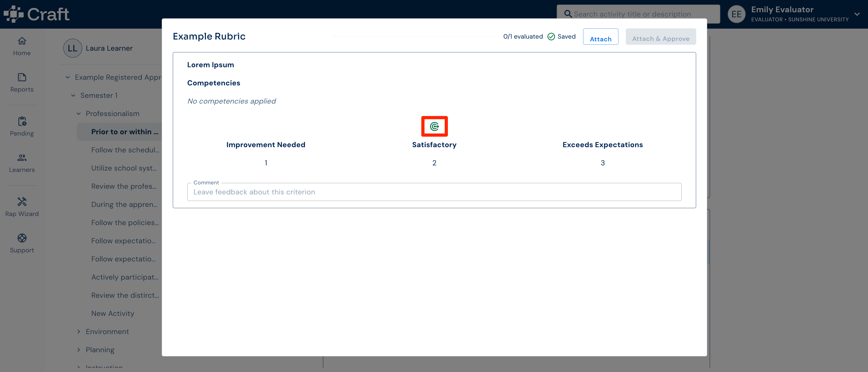Launch the Rap Wizard tools icon
The image size is (868, 372).
point(22,202)
